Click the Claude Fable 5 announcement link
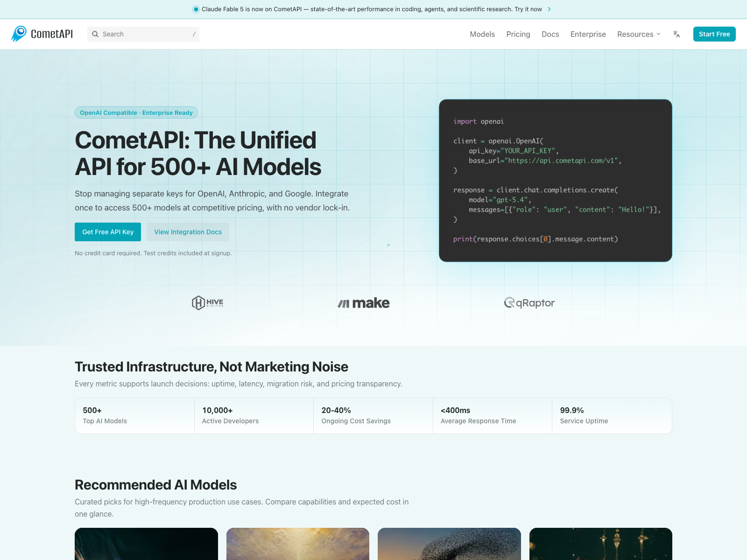The height and width of the screenshot is (560, 747). [x=372, y=9]
